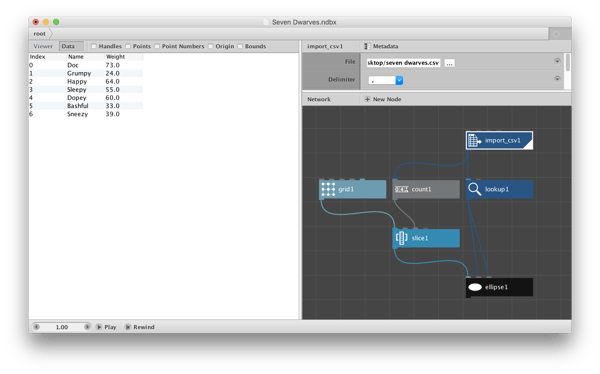Image resolution: width=600 pixels, height=374 pixels.
Task: Click the New Node plus icon
Action: coord(367,99)
